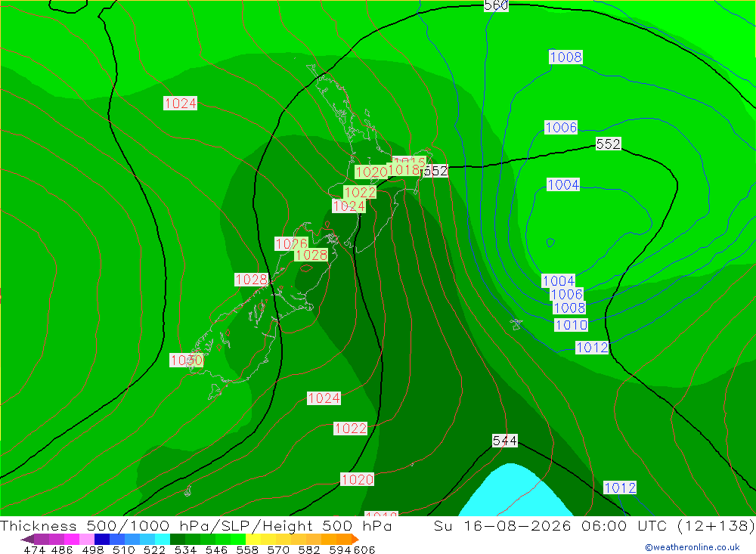Click the darkest green legend swatch above 534

coord(178,539)
